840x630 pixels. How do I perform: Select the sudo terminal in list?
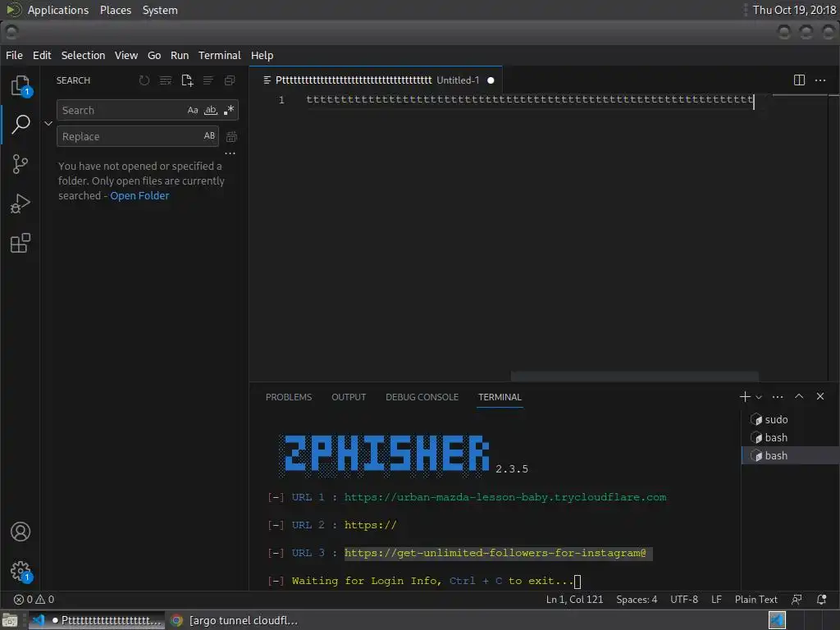click(x=790, y=419)
